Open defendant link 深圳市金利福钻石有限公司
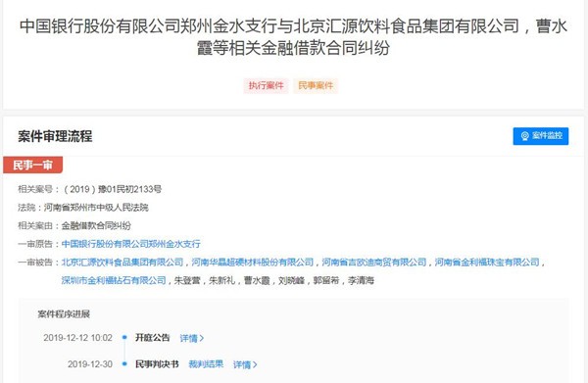The width and height of the screenshot is (588, 383). pos(114,280)
